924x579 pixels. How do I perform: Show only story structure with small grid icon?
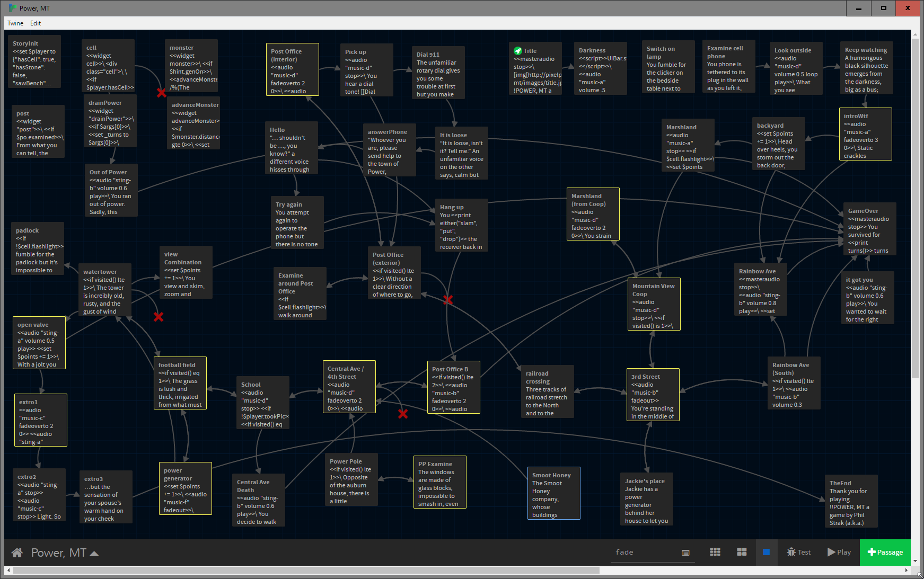click(x=715, y=552)
